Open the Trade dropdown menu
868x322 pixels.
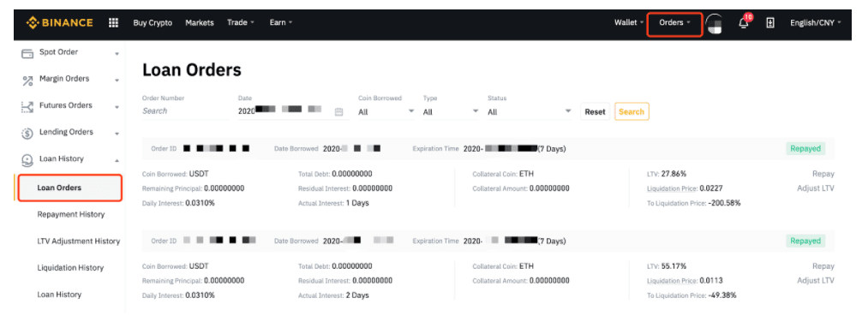(240, 22)
